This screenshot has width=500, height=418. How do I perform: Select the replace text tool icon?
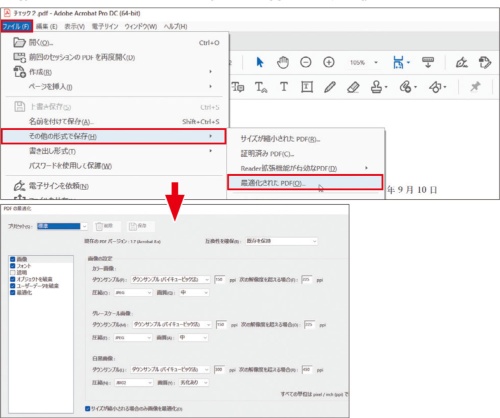(x=261, y=87)
